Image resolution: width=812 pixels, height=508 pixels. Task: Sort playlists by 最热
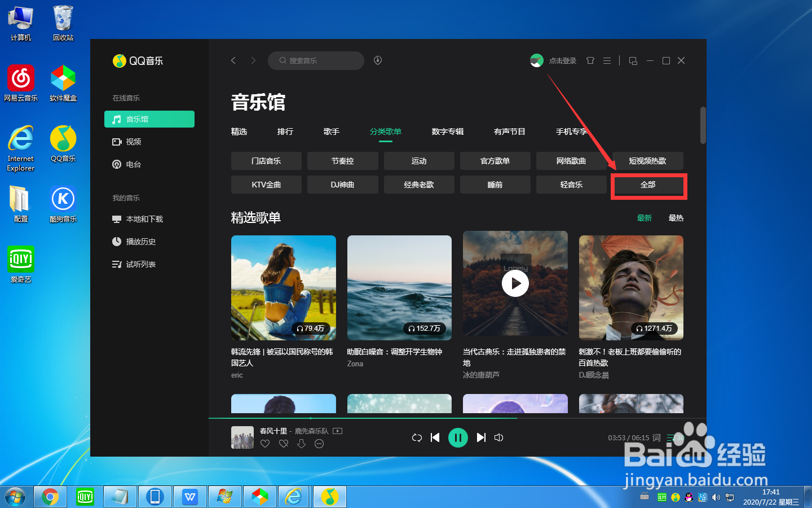pyautogui.click(x=676, y=217)
